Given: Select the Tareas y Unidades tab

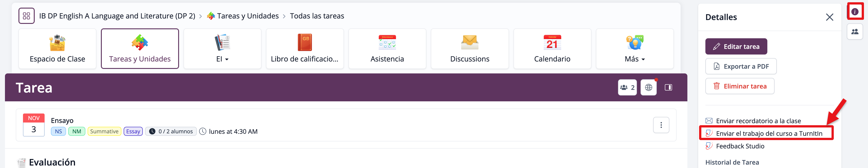Looking at the screenshot, I should pyautogui.click(x=140, y=49).
